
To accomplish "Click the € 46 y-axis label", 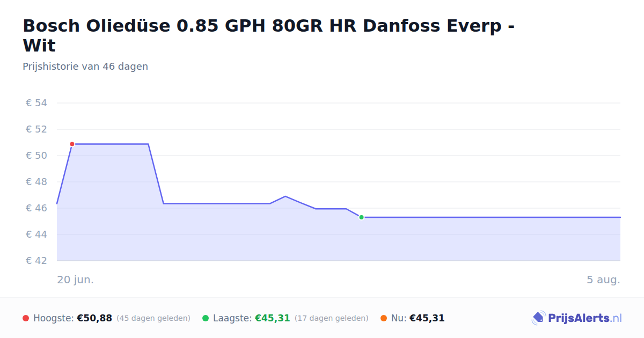I will 36,208.
